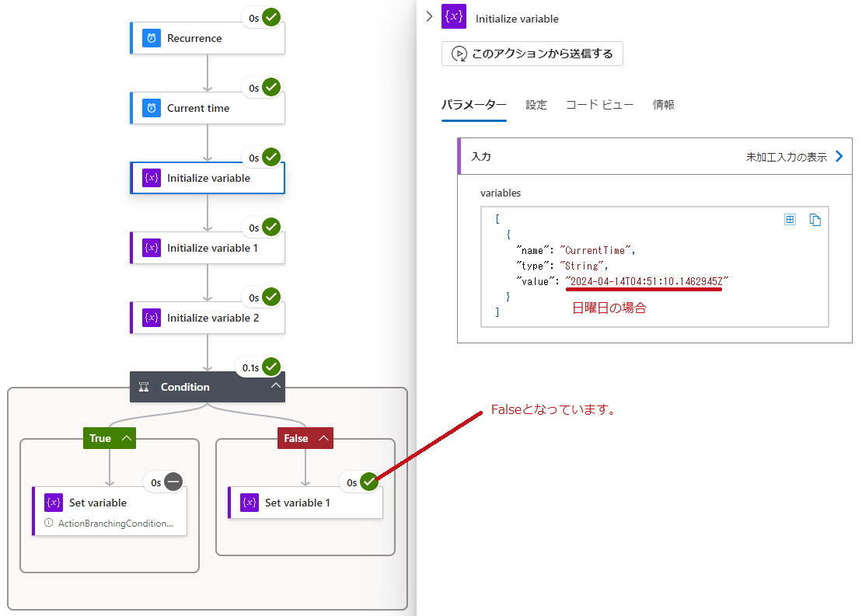Switch to the コード ビュー tab
The height and width of the screenshot is (616, 862).
click(x=600, y=104)
